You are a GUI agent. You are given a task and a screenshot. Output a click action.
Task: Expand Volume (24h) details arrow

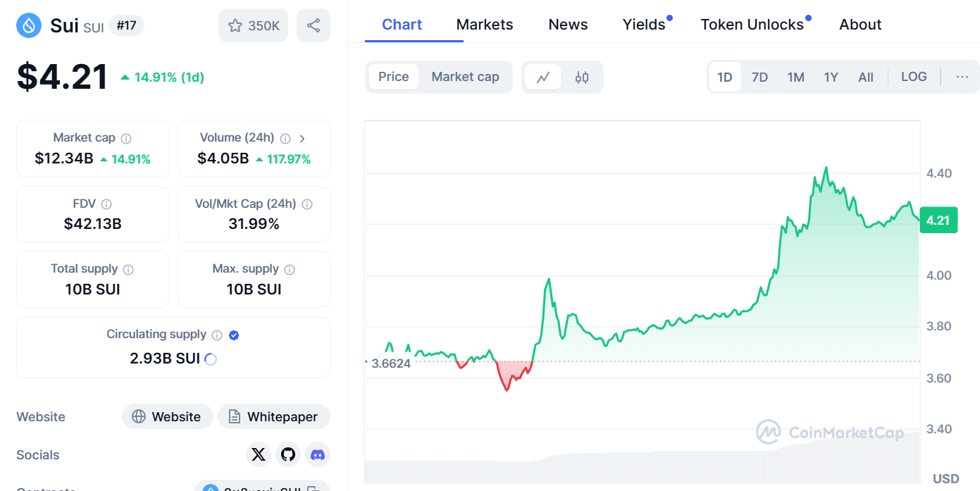[x=302, y=139]
